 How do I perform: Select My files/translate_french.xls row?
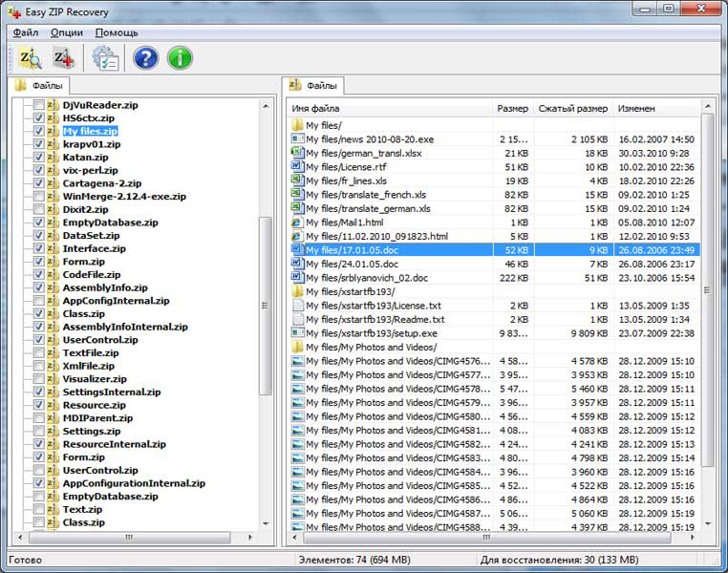pyautogui.click(x=494, y=195)
